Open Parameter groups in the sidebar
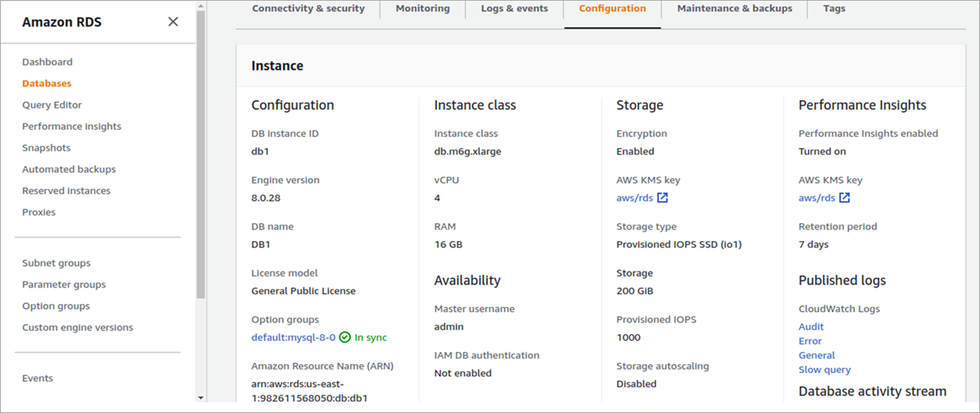The height and width of the screenshot is (413, 980). click(x=64, y=285)
